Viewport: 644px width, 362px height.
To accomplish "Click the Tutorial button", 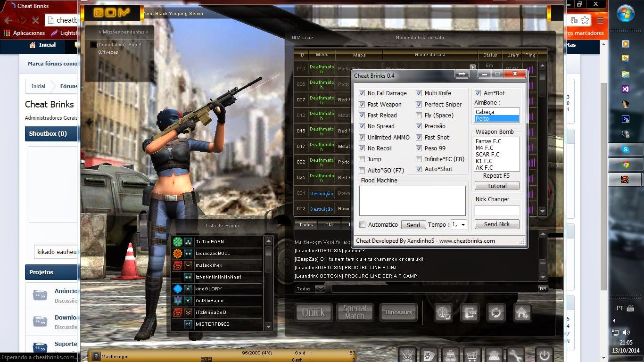I will (x=497, y=186).
